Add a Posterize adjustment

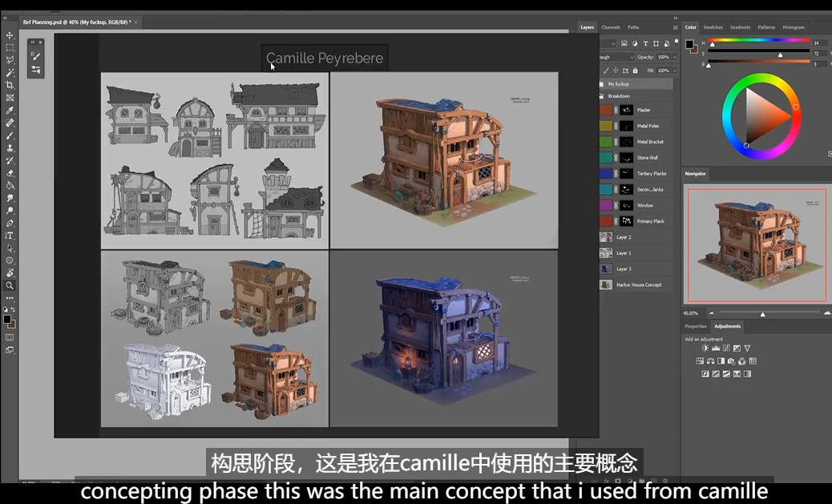716,373
